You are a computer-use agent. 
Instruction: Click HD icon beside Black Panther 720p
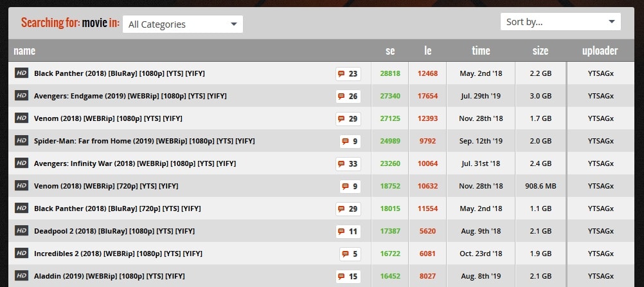click(21, 208)
